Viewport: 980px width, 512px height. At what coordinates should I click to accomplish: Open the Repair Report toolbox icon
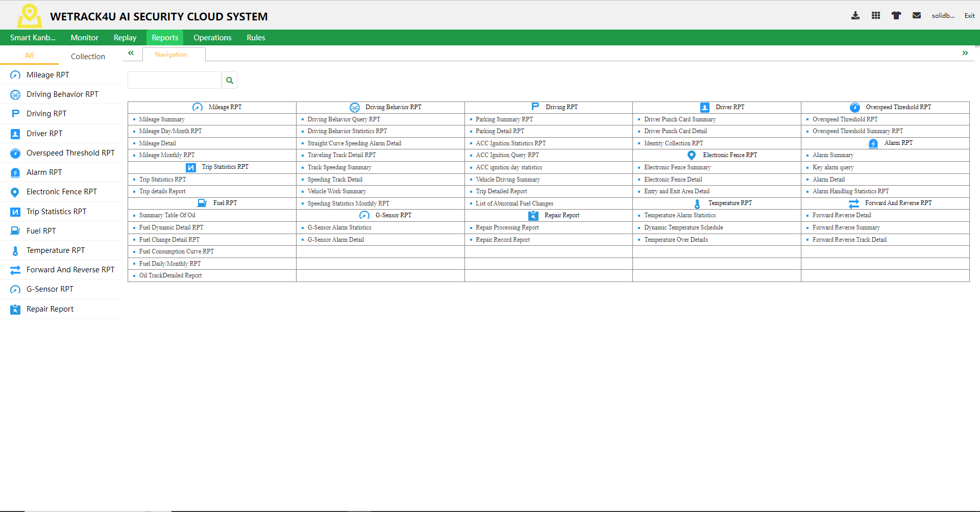15,309
